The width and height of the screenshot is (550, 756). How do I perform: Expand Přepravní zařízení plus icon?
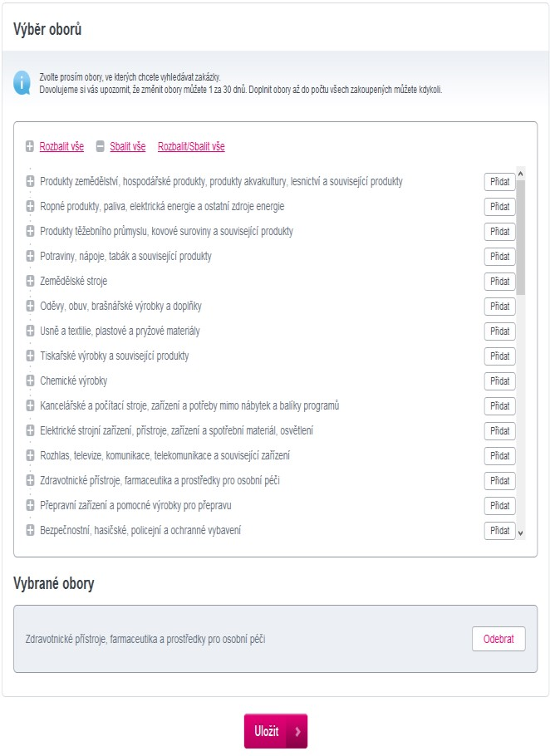pos(30,505)
